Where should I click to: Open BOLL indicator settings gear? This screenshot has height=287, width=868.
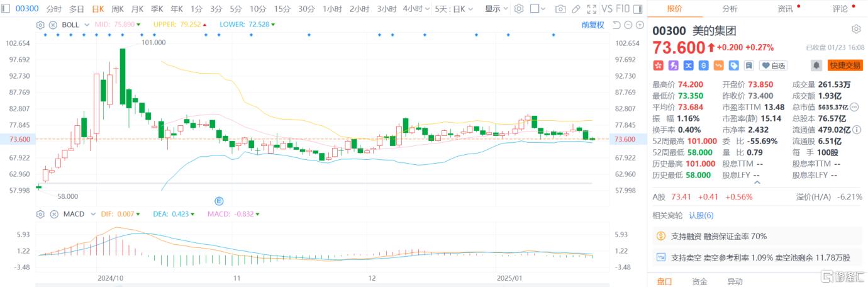40,25
